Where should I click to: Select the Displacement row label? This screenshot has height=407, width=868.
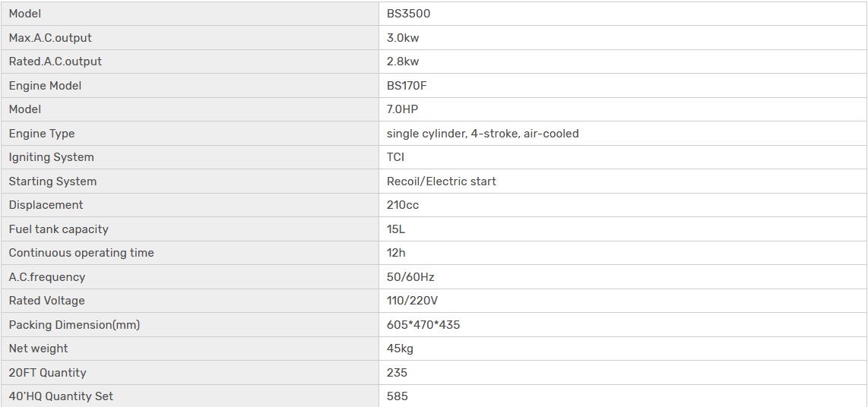tap(46, 205)
